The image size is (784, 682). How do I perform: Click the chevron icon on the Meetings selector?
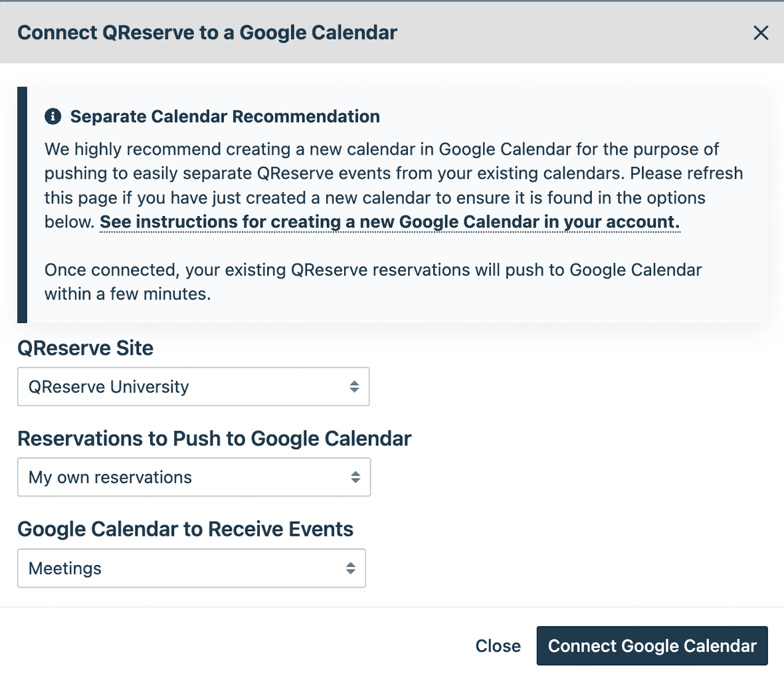(352, 568)
